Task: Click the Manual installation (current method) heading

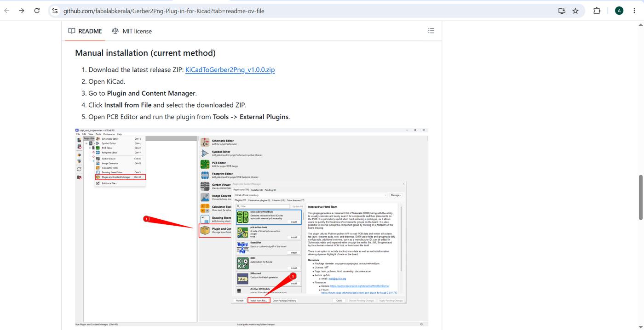Action: [x=145, y=53]
